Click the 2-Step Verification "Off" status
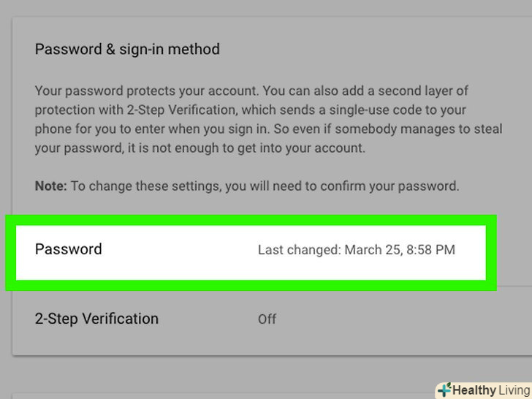The width and height of the screenshot is (532, 399). pos(267,319)
